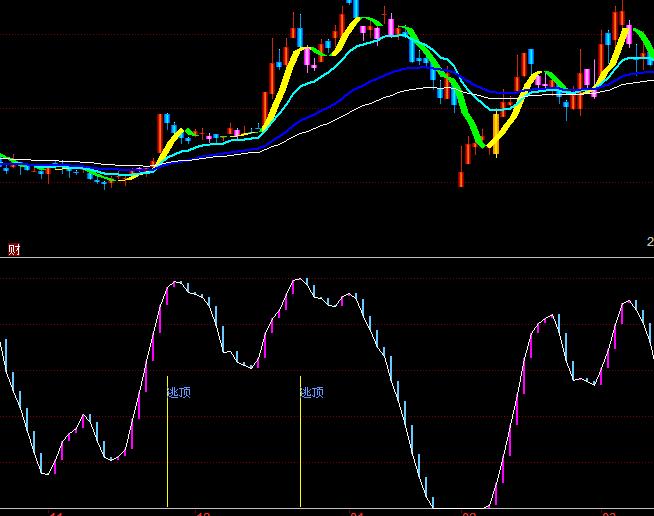Click the number at the main chart's right edge

(x=649, y=242)
